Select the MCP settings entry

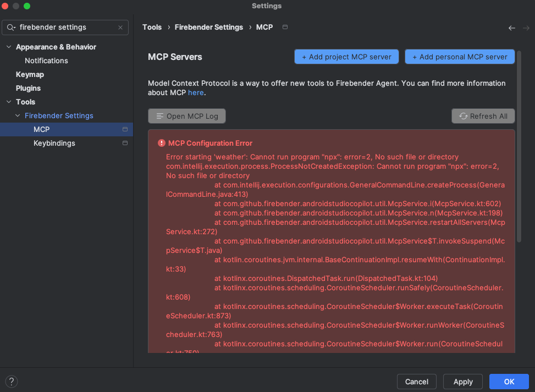point(66,129)
